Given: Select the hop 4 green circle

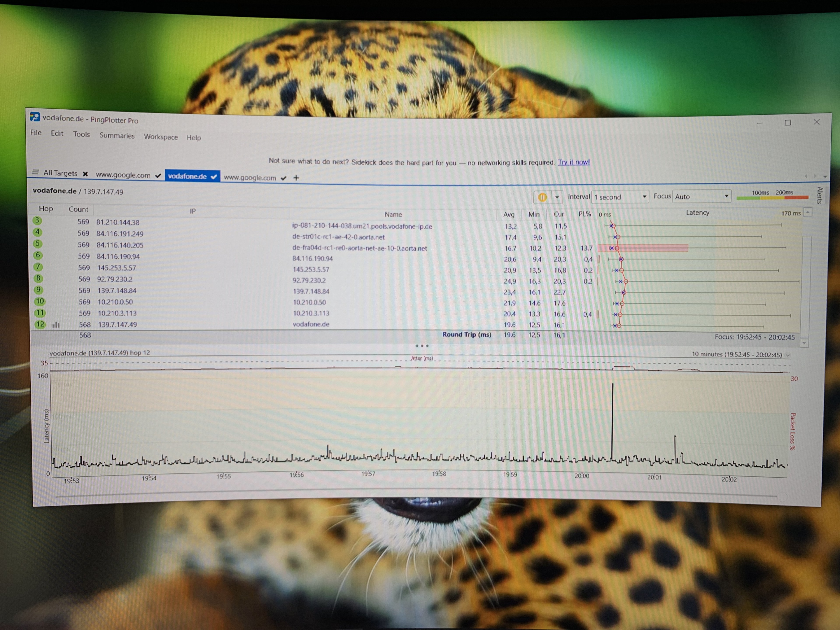Looking at the screenshot, I should (38, 232).
